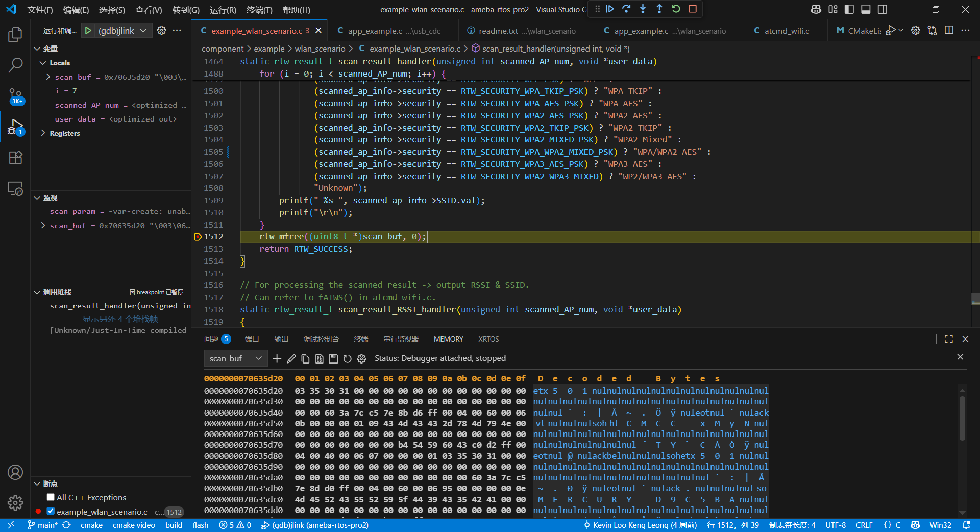The image size is (980, 532).
Task: Add a new memory view with plus icon
Action: point(277,359)
